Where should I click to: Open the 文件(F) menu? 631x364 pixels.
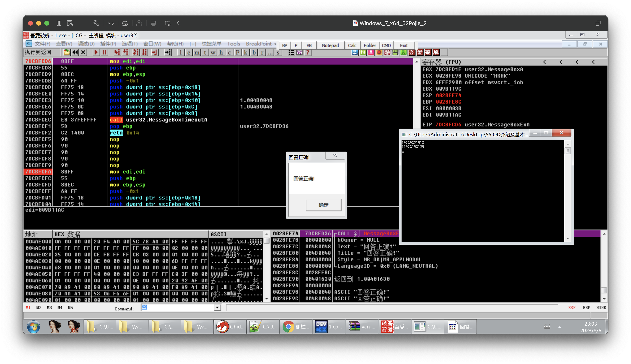[x=42, y=44]
